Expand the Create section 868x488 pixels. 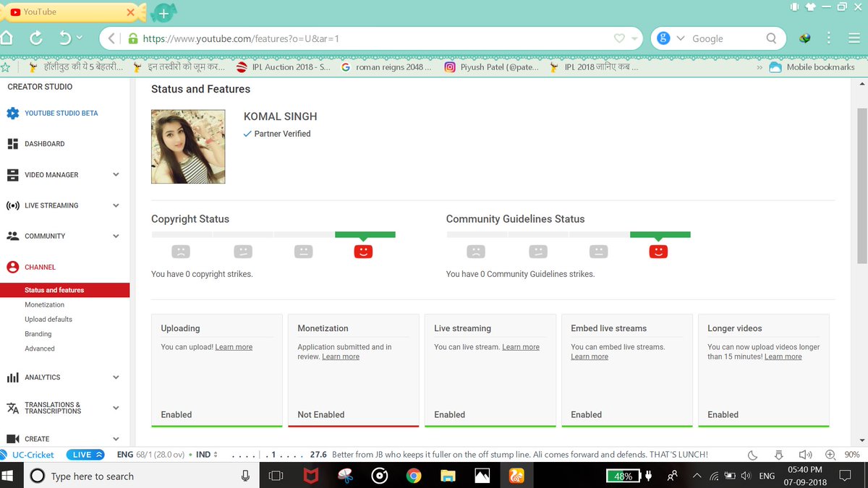tap(116, 439)
